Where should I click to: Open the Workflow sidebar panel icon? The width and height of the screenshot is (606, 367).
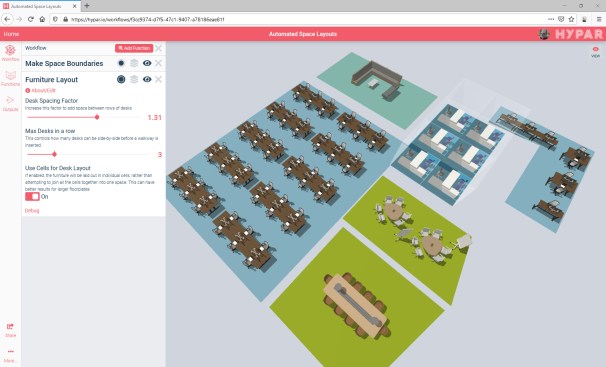coord(10,53)
